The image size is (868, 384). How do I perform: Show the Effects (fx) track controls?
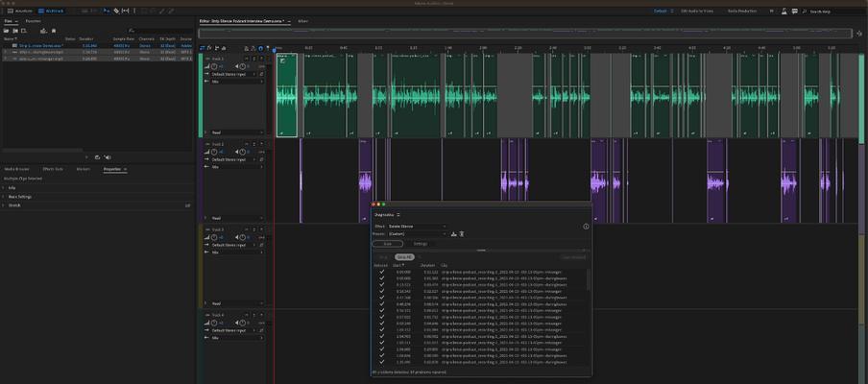pos(209,48)
